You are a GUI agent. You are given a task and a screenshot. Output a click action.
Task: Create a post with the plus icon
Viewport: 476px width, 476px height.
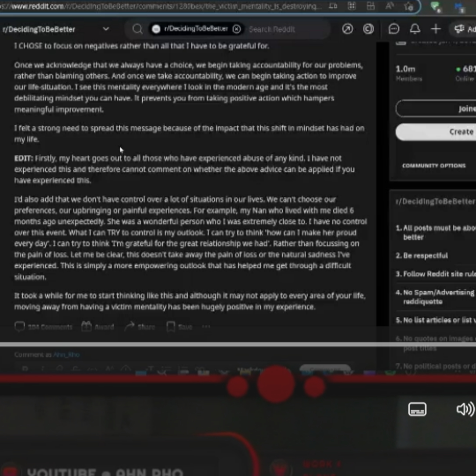click(x=436, y=29)
